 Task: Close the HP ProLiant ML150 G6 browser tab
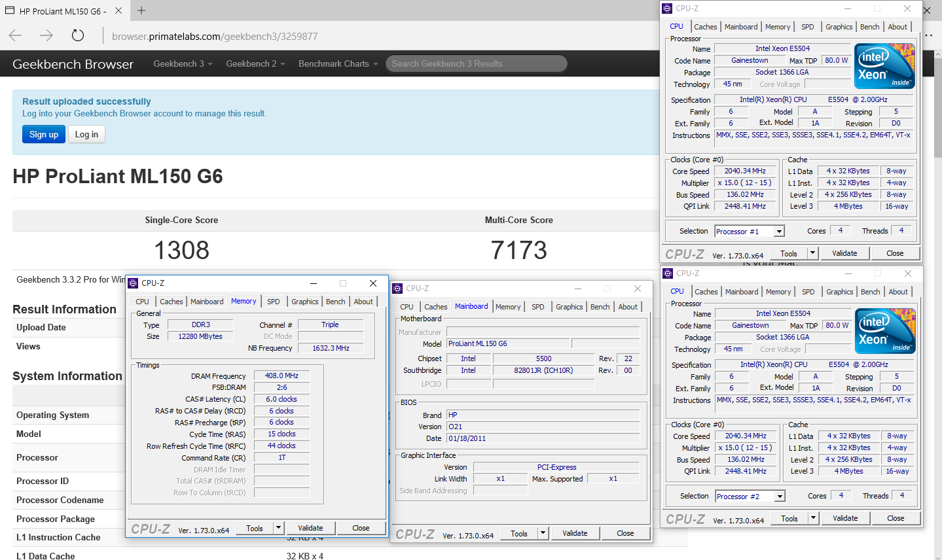click(x=118, y=10)
